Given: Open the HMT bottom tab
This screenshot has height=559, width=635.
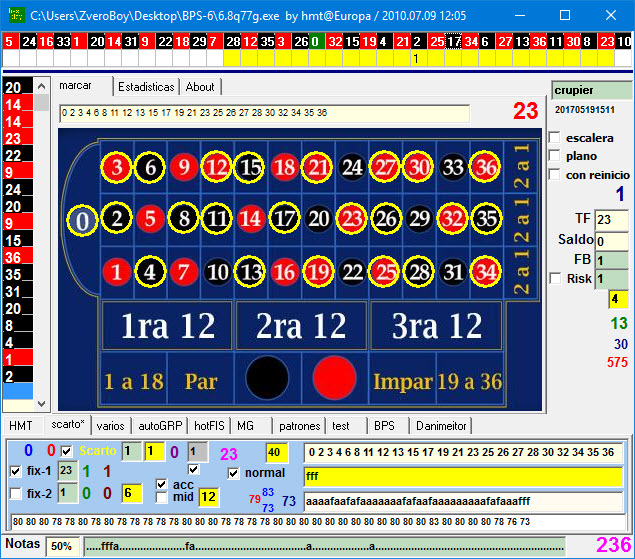Looking at the screenshot, I should pos(21,426).
